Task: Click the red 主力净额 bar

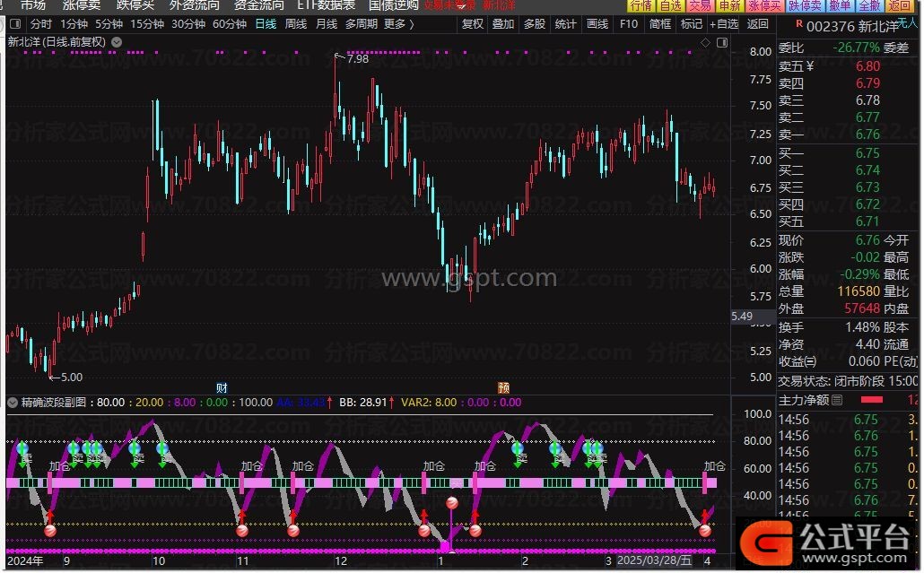Action: click(x=872, y=401)
